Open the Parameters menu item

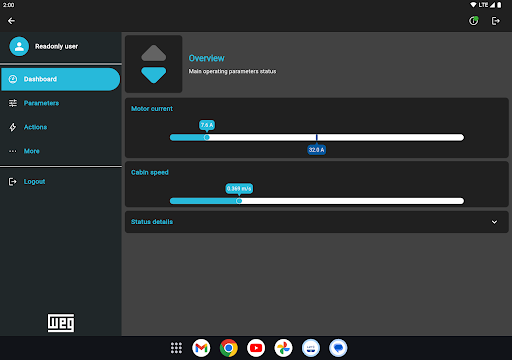(x=60, y=103)
